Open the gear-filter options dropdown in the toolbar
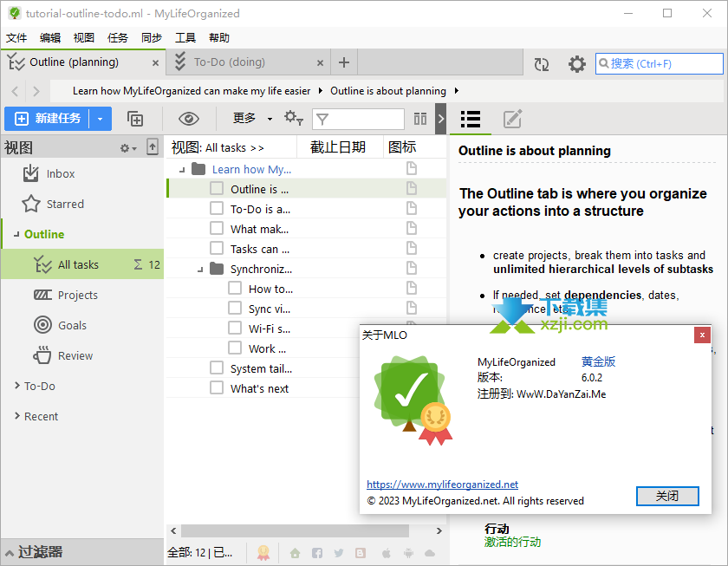Screen dimensions: 728x566 [x=294, y=118]
